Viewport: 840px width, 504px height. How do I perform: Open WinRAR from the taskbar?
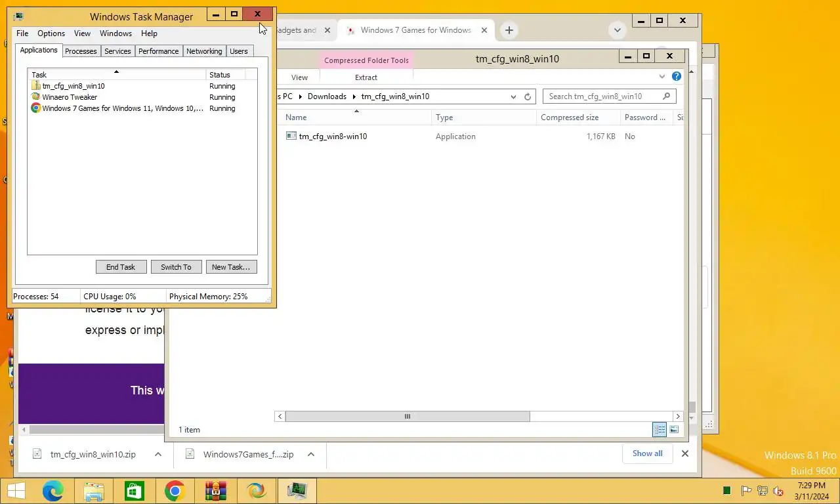[215, 491]
